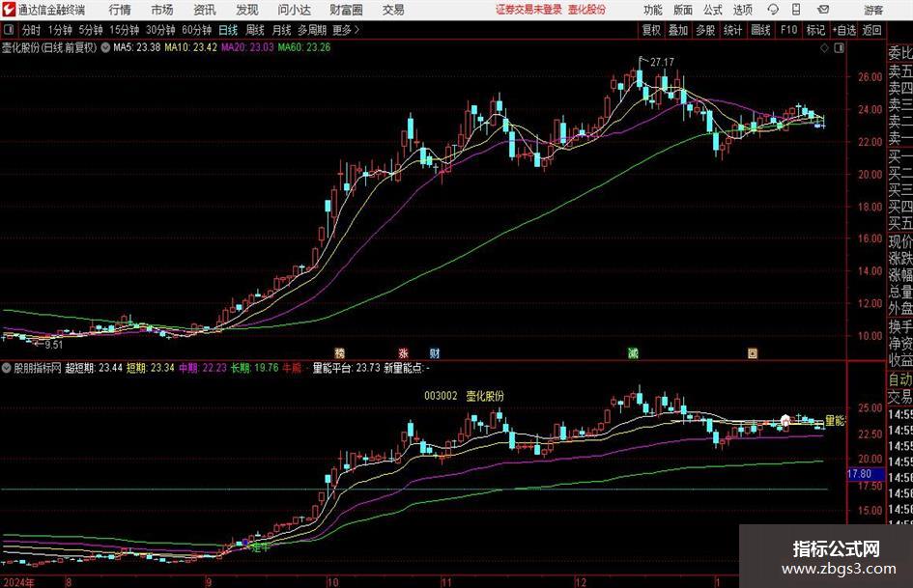Click the 游客 user account label

pos(873,10)
